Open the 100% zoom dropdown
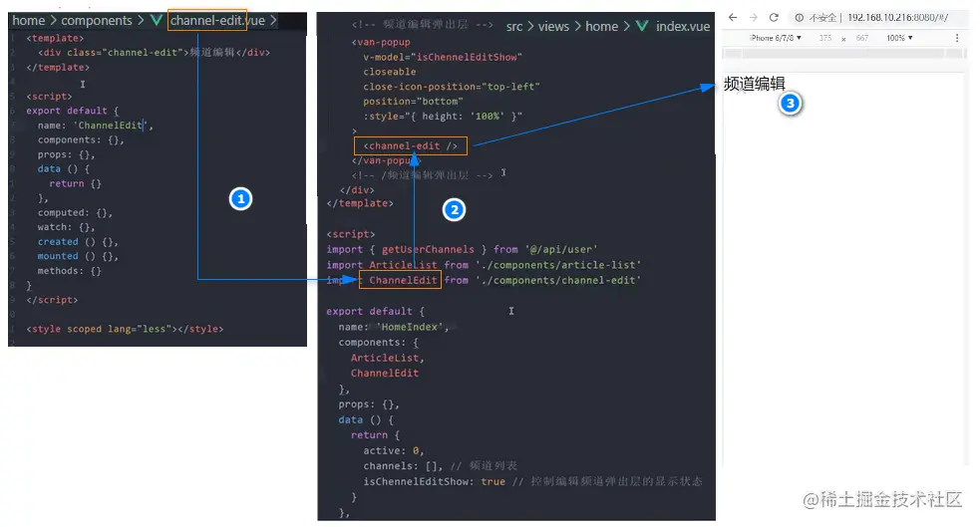This screenshot has height=527, width=980. click(x=899, y=38)
